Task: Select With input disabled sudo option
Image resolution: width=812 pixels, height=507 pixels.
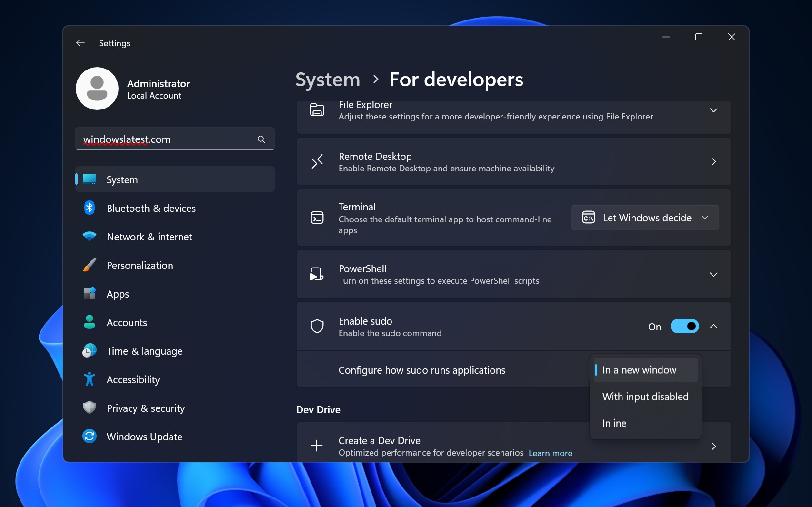Action: tap(645, 396)
